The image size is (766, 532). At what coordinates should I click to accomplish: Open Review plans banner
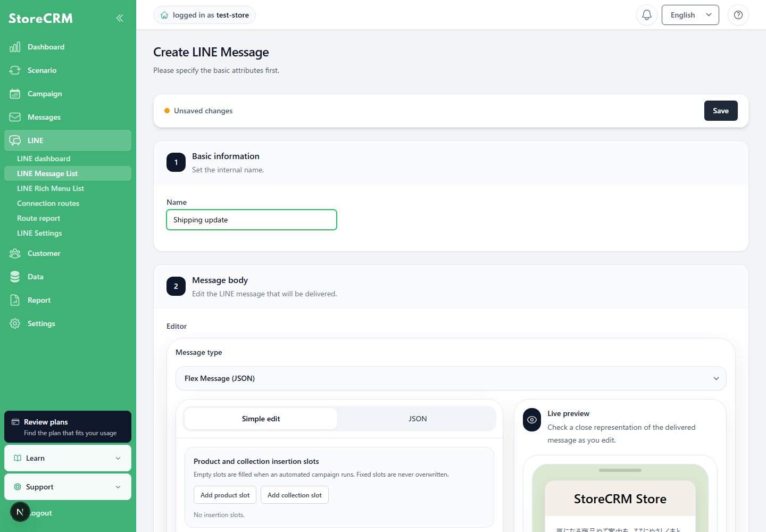click(x=68, y=427)
